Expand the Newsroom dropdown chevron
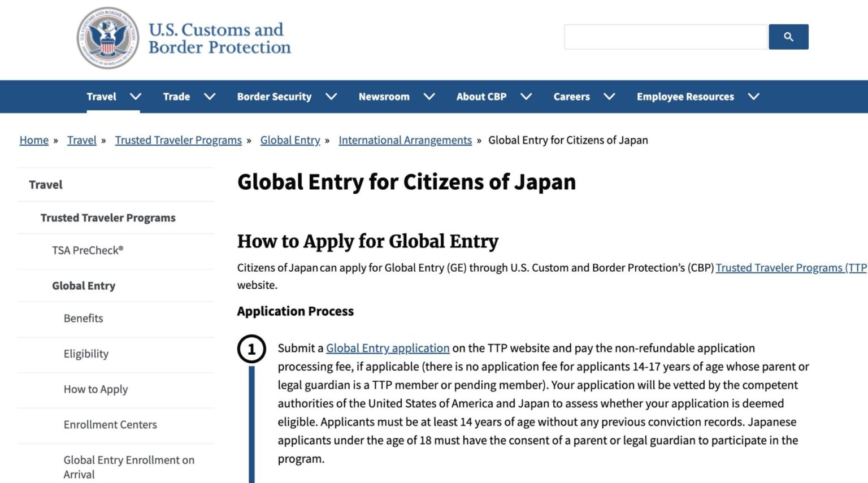The width and height of the screenshot is (868, 483). 430,97
